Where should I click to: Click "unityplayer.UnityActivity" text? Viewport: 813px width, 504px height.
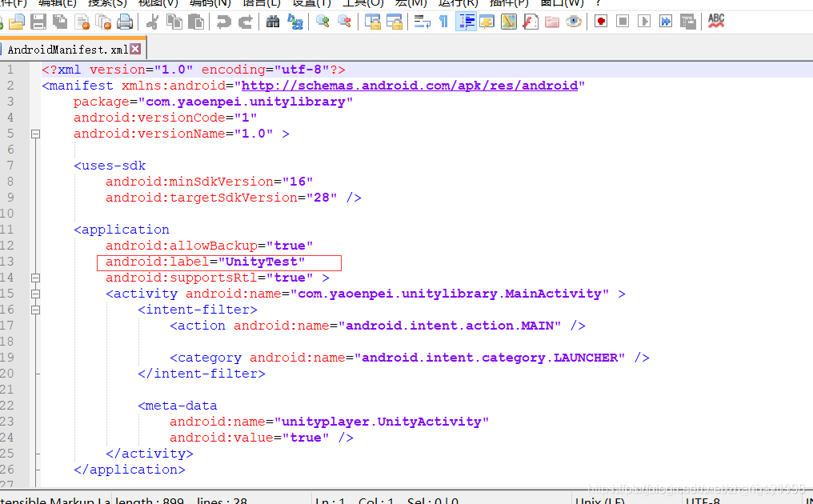(x=381, y=422)
